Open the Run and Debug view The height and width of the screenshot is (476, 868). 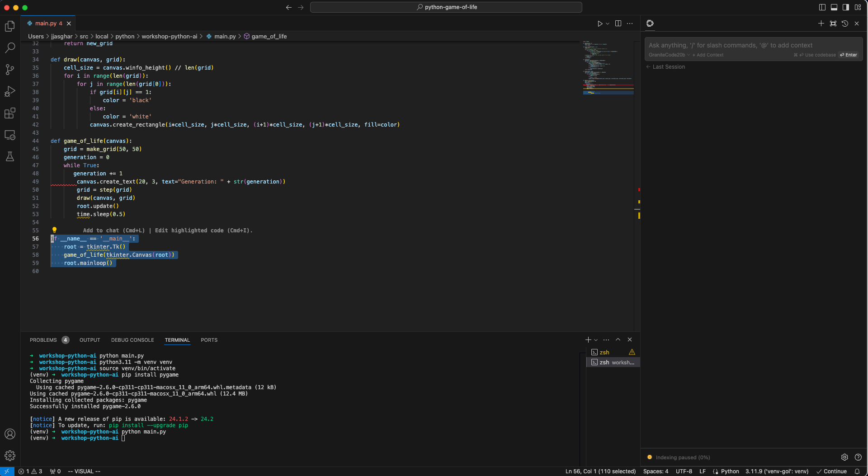[x=10, y=91]
